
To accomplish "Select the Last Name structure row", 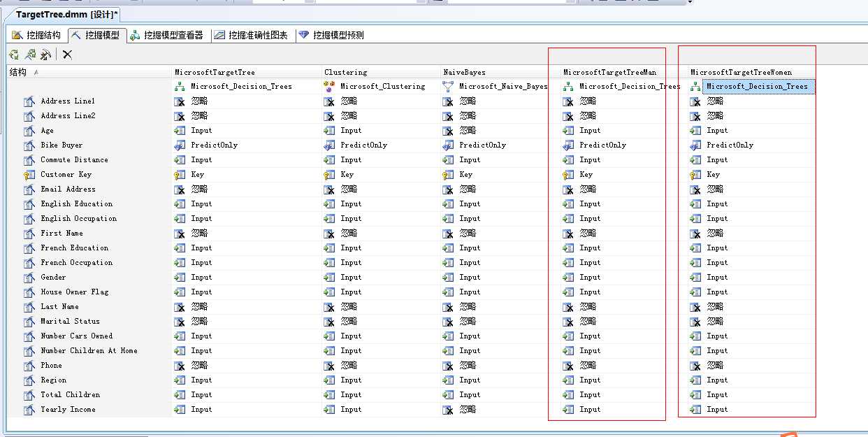I will click(x=89, y=307).
